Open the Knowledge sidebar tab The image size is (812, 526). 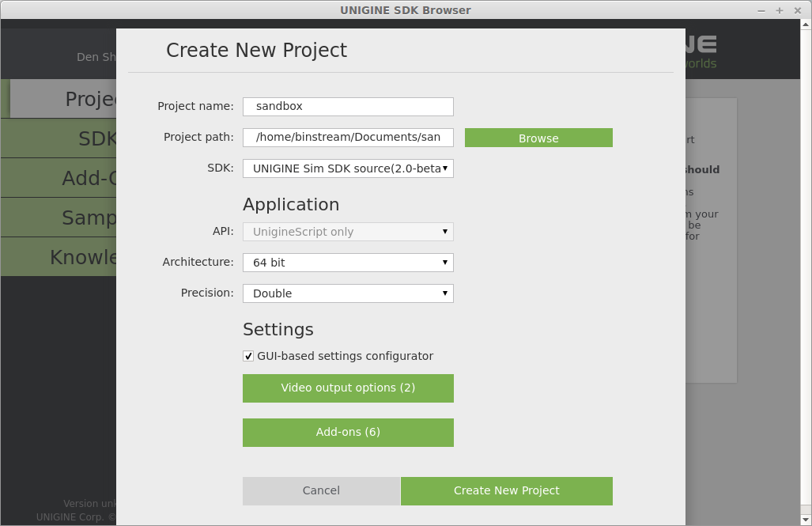point(59,256)
